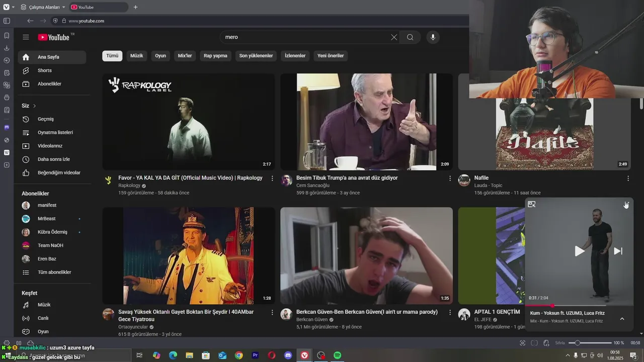644x362 pixels.
Task: Switch to the YouTube browser tab
Action: pos(98,7)
